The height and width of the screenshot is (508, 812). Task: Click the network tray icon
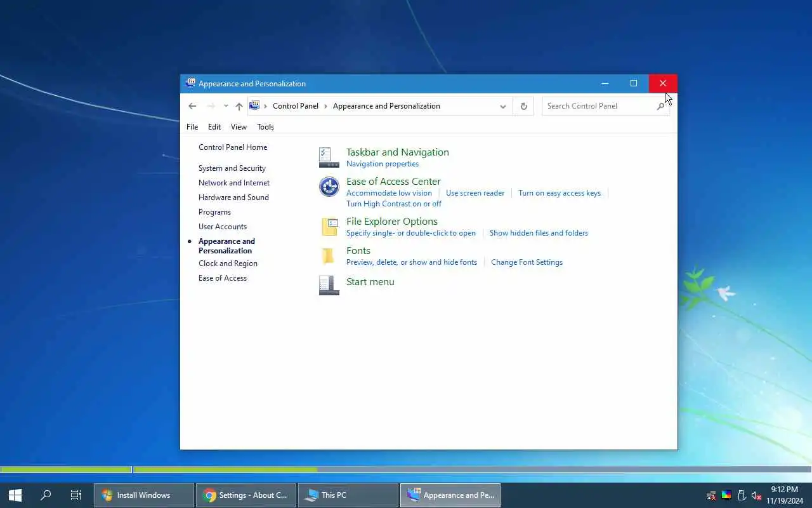[711, 495]
